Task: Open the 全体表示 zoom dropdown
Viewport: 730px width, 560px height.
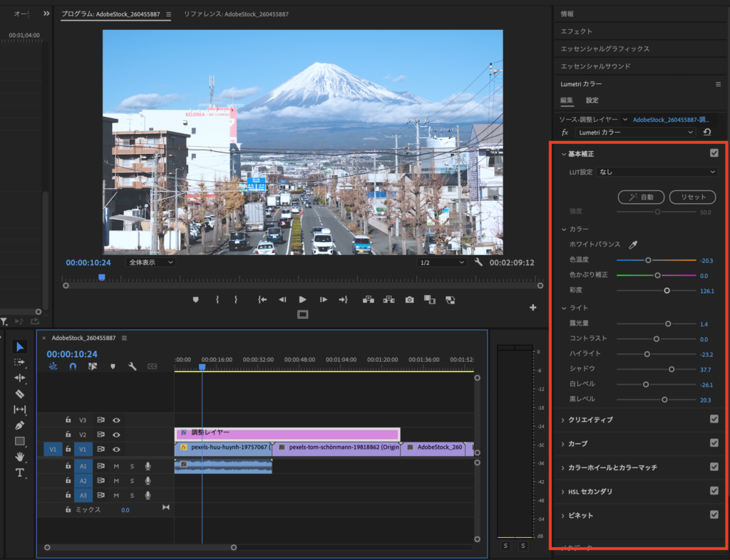Action: pos(150,262)
